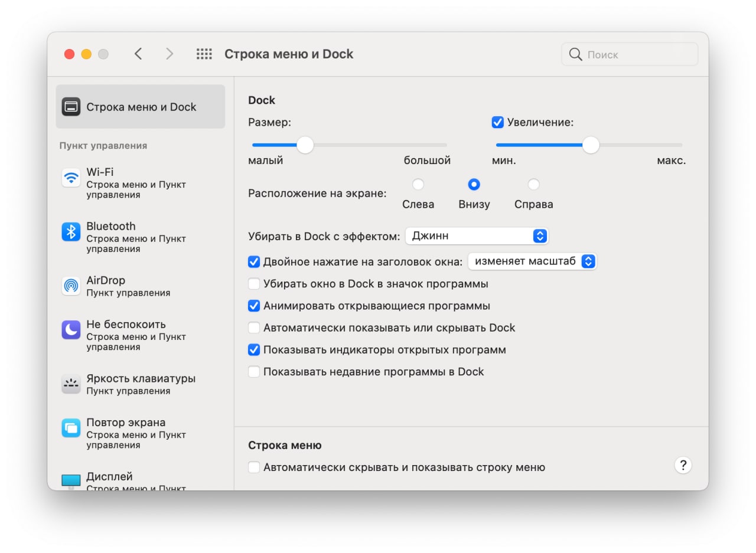Click into the Поиск search field
Screen dimensions: 756x553
(x=630, y=54)
